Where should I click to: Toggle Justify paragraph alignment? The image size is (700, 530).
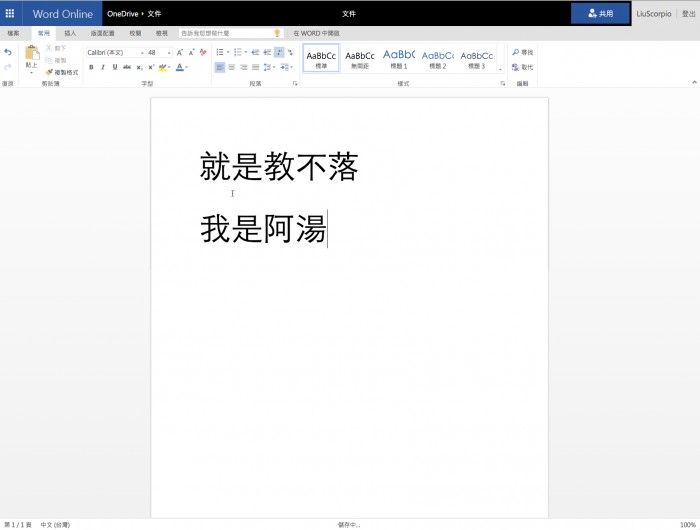(255, 67)
